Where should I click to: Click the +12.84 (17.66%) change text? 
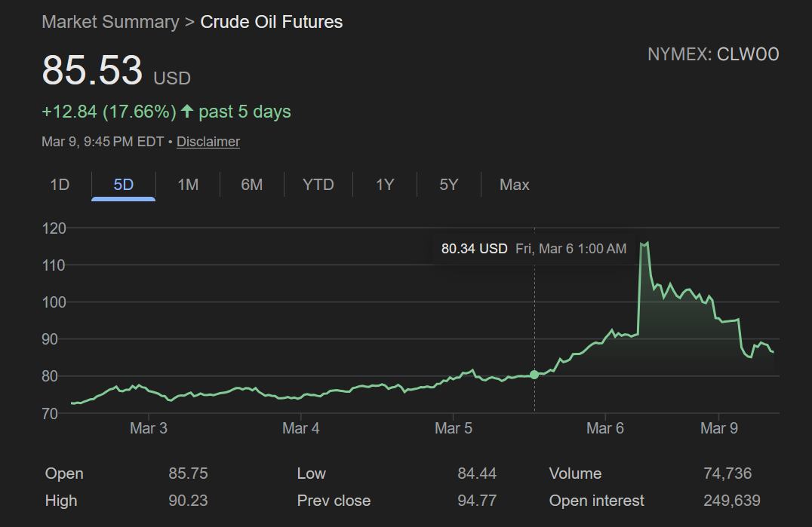click(x=109, y=112)
